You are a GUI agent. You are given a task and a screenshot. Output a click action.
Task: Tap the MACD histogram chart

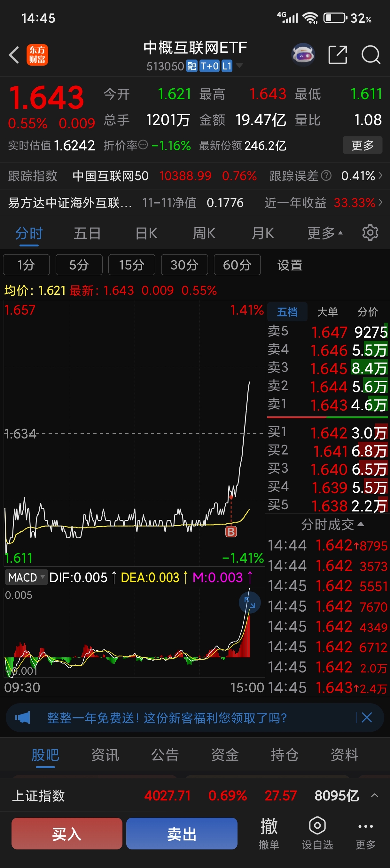click(134, 632)
